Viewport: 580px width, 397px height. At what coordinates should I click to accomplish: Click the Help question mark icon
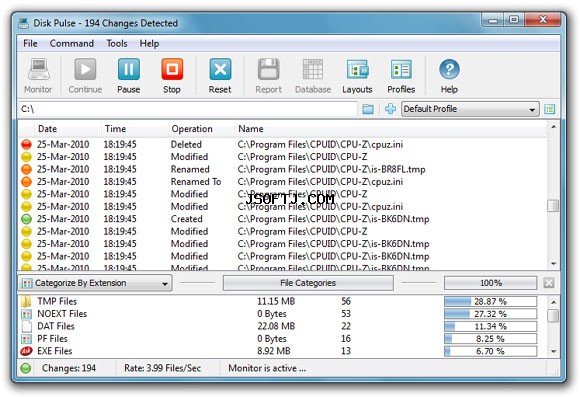[x=449, y=70]
